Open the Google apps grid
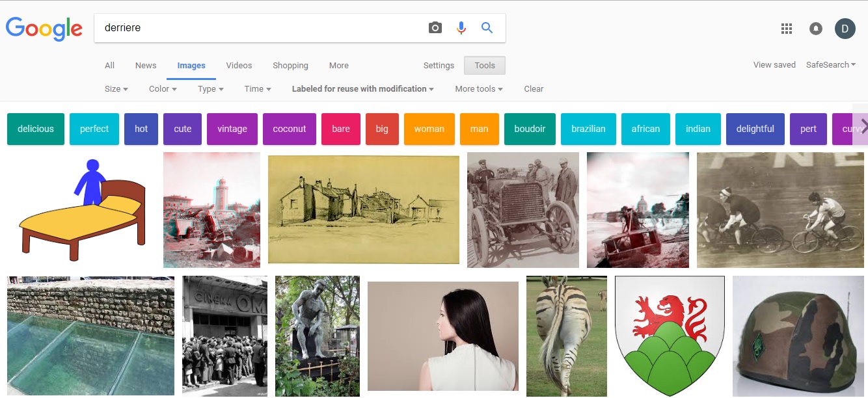Image resolution: width=868 pixels, height=398 pixels. pyautogui.click(x=786, y=29)
